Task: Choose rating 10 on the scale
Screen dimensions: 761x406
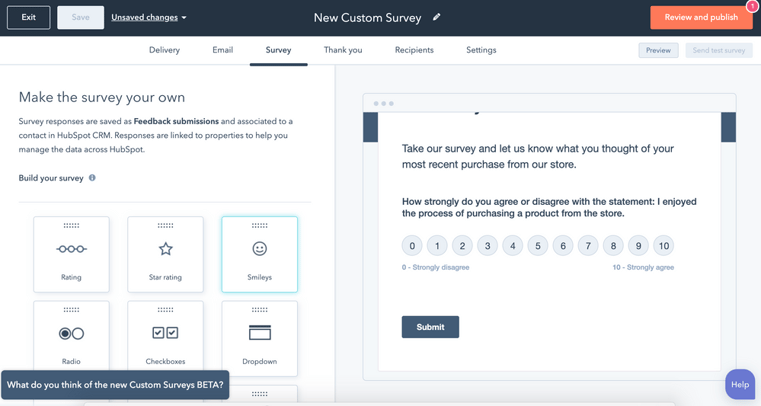Action: (x=663, y=246)
